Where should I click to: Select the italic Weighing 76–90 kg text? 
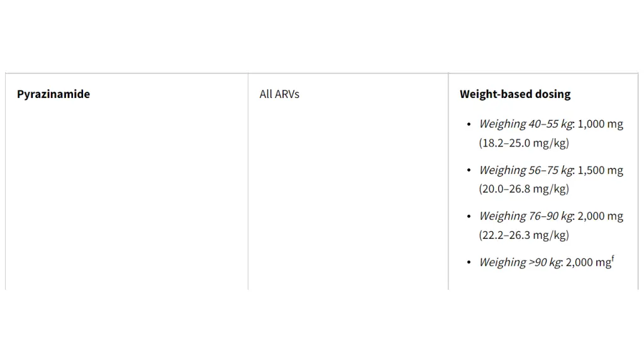click(525, 216)
